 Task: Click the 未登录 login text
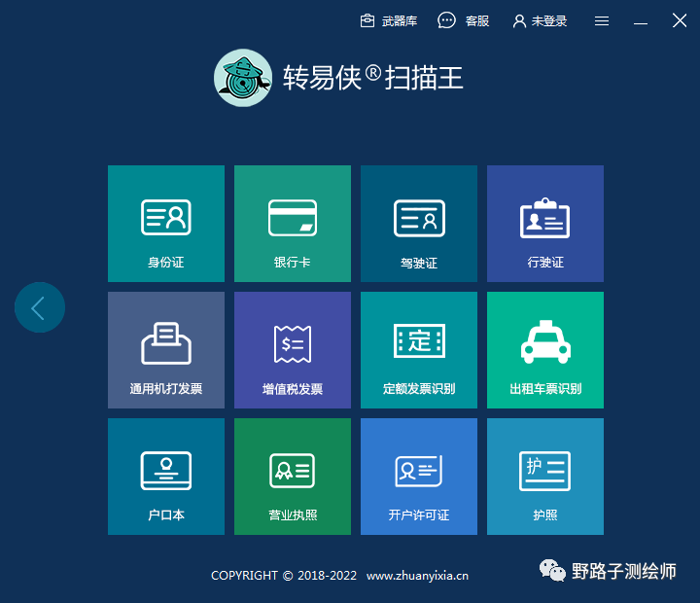[549, 21]
